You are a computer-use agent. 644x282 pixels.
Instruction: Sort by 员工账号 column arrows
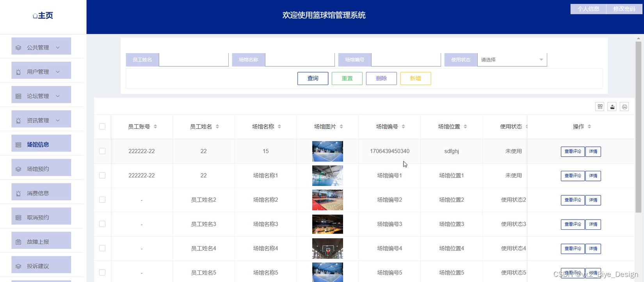pyautogui.click(x=155, y=126)
